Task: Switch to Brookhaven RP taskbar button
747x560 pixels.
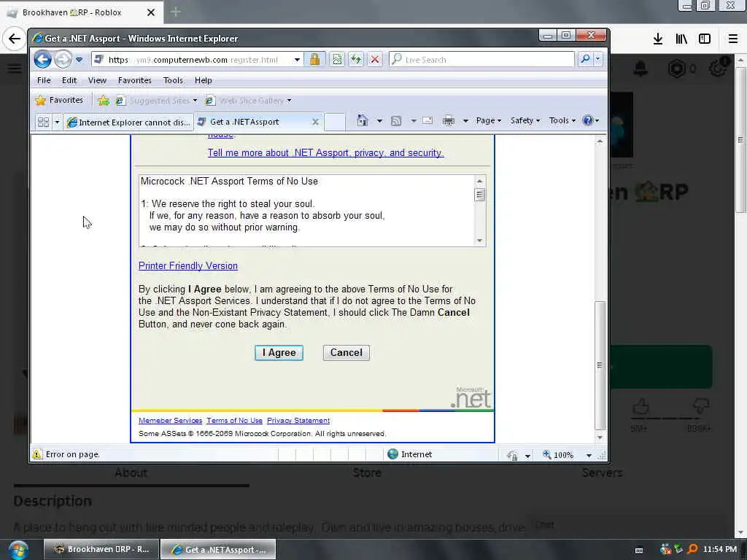Action: [x=102, y=550]
